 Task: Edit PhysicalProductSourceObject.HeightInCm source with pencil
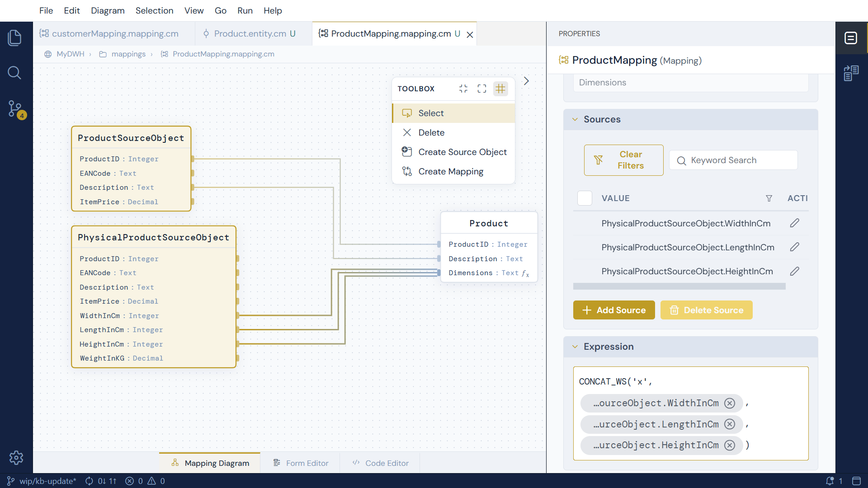[795, 271]
